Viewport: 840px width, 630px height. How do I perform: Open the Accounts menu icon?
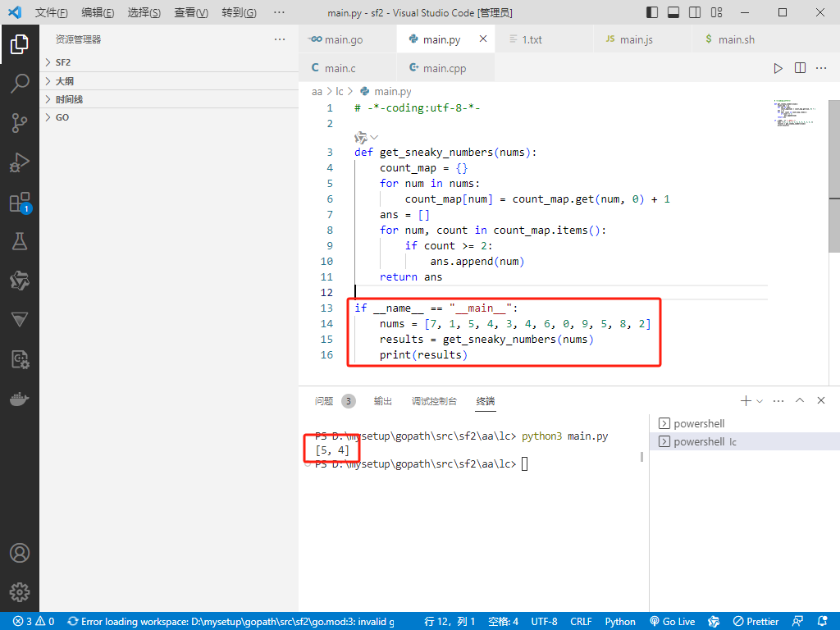(20, 553)
